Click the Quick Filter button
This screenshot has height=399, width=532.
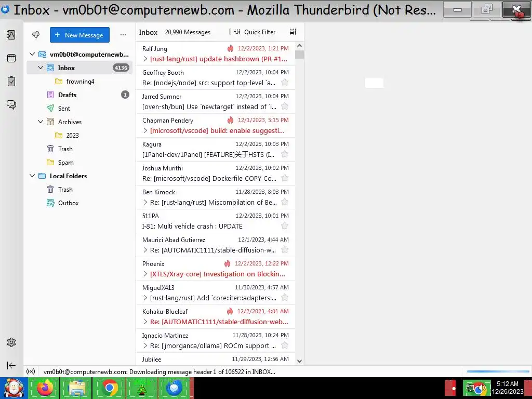(255, 32)
